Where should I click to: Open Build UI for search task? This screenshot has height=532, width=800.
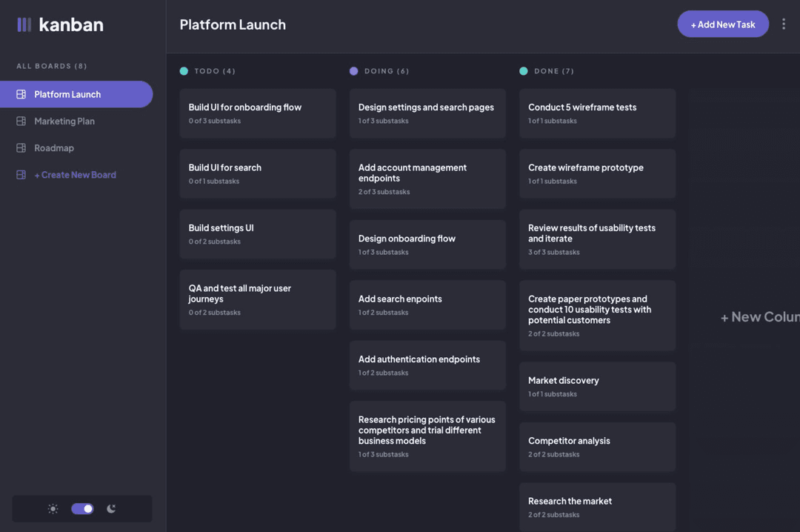[258, 173]
